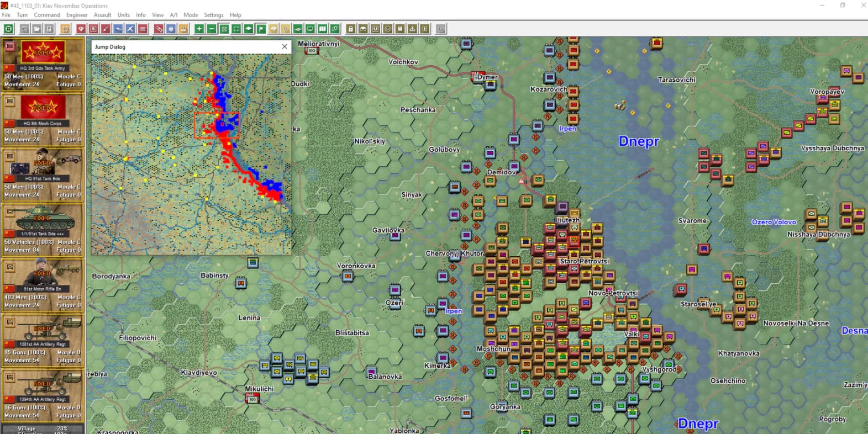This screenshot has height=434, width=868.
Task: Click the Jump Dialog overview minimap
Action: click(x=191, y=154)
